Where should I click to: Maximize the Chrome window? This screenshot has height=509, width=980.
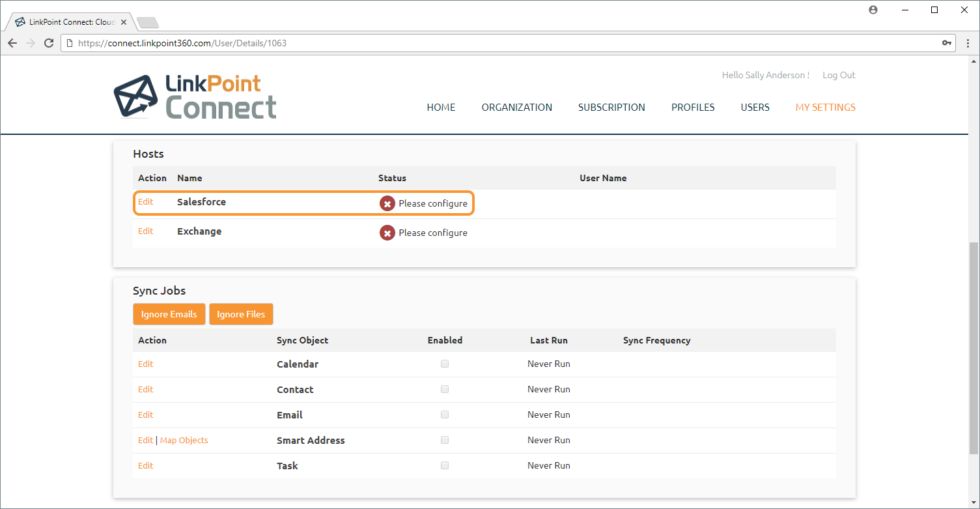[934, 10]
